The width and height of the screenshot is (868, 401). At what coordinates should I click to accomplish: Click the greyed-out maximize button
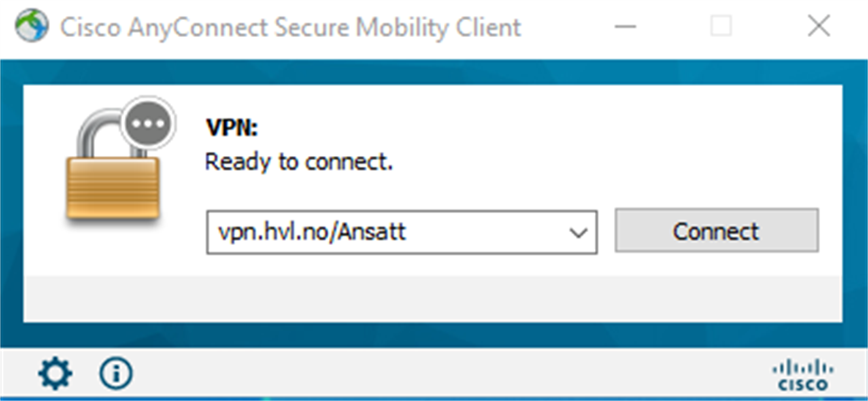pyautogui.click(x=721, y=27)
